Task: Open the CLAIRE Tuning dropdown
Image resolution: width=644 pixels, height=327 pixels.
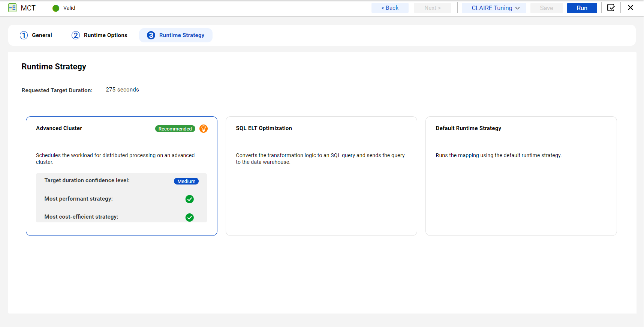Action: tap(494, 8)
